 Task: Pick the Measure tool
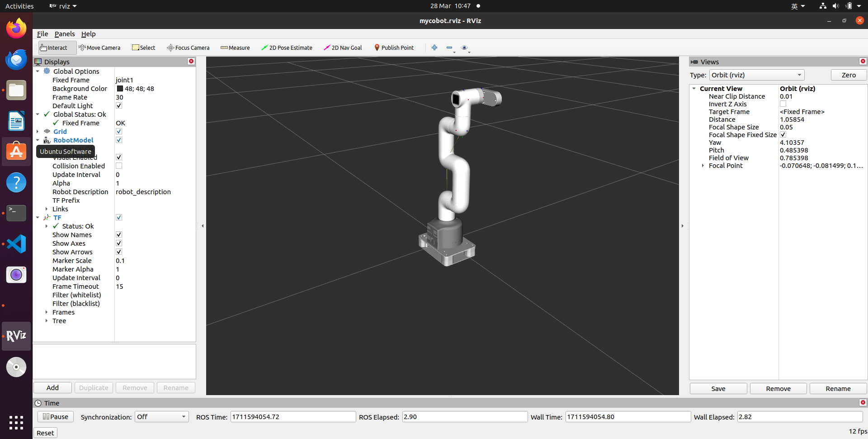(235, 48)
